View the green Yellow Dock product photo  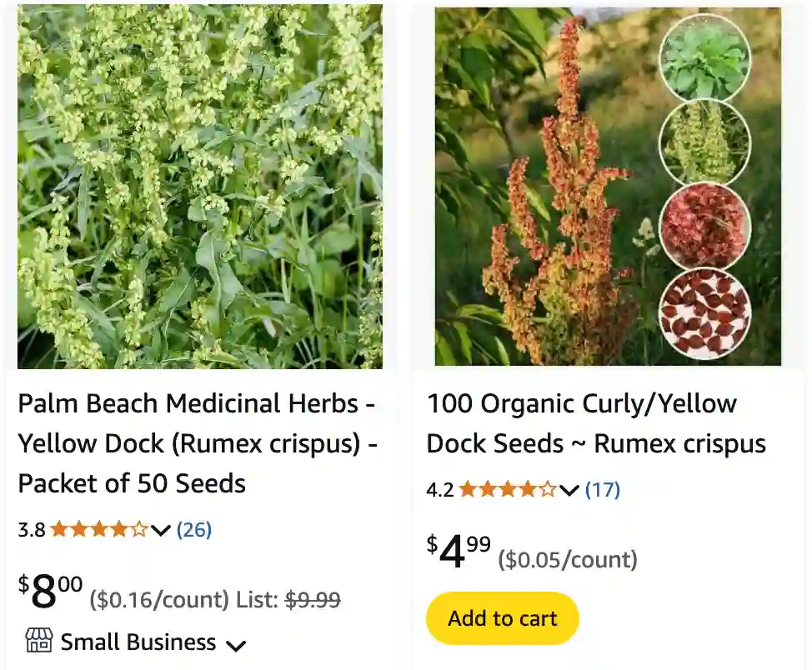200,185
